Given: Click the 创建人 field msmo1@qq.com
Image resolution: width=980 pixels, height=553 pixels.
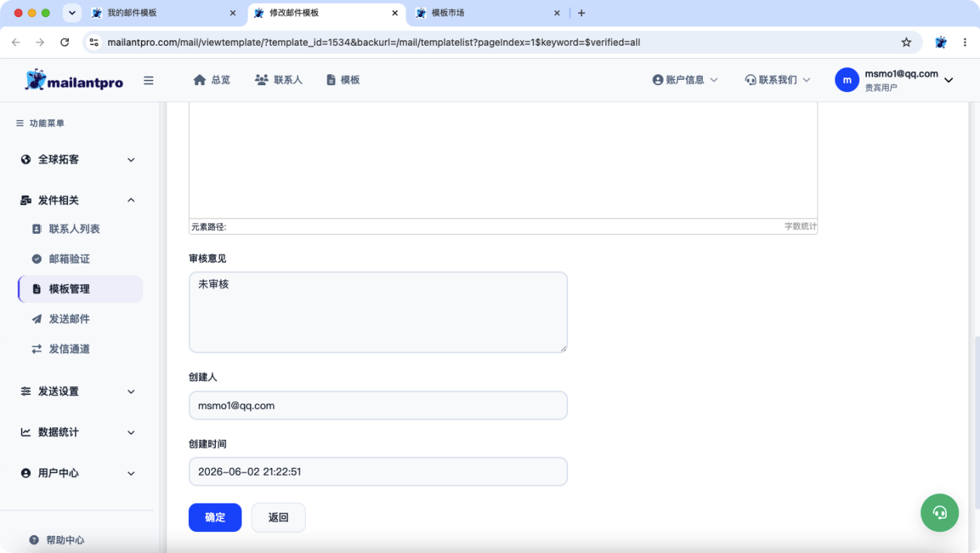Looking at the screenshot, I should [x=378, y=405].
